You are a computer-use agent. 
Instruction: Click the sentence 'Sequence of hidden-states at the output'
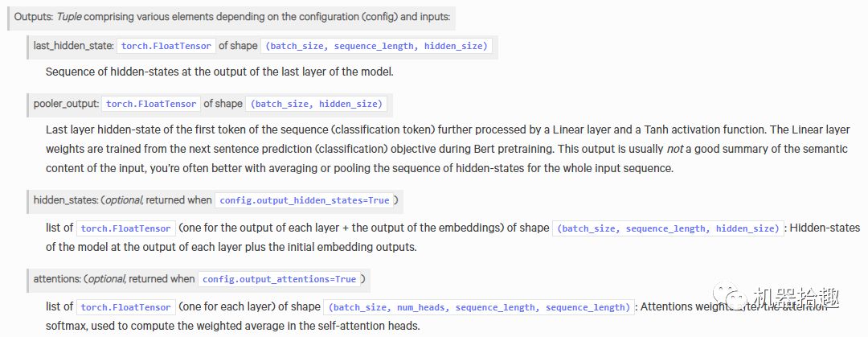pos(219,72)
